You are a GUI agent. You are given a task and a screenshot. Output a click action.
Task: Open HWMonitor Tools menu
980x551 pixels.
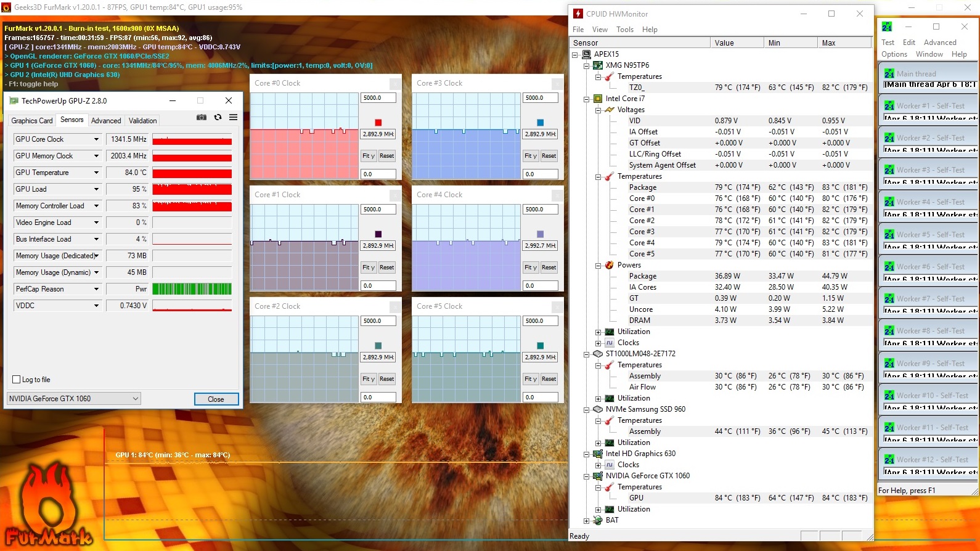[x=625, y=30]
